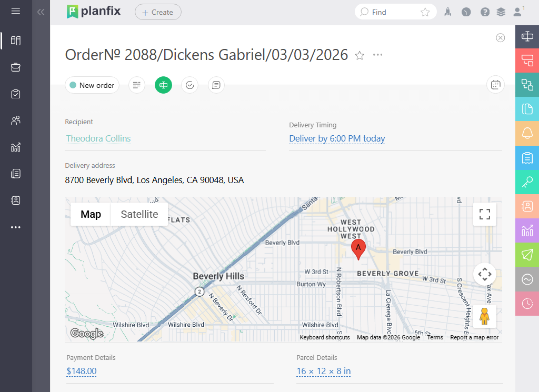539x392 pixels.
Task: Click the orange bell notifications icon on the right panel
Action: 527,134
